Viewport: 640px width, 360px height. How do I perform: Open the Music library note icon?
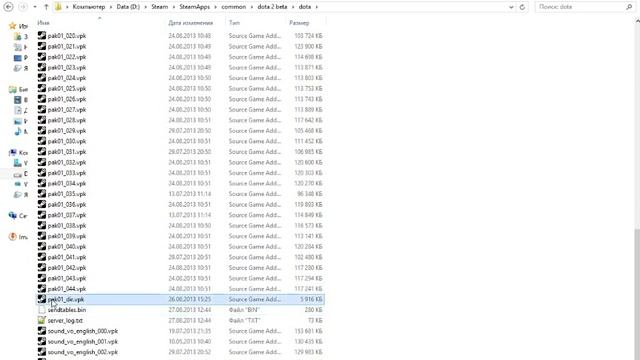(x=18, y=131)
